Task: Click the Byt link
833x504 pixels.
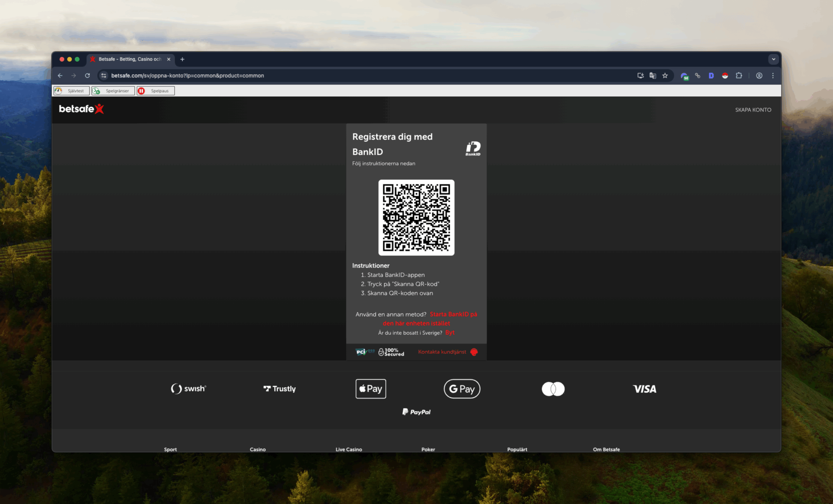Action: (x=450, y=332)
